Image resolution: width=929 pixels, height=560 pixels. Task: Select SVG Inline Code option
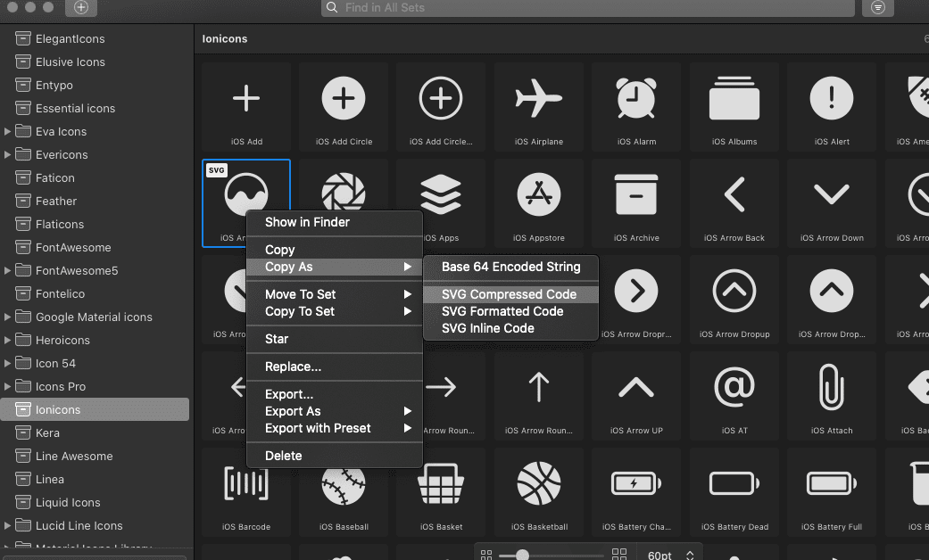[510, 328]
